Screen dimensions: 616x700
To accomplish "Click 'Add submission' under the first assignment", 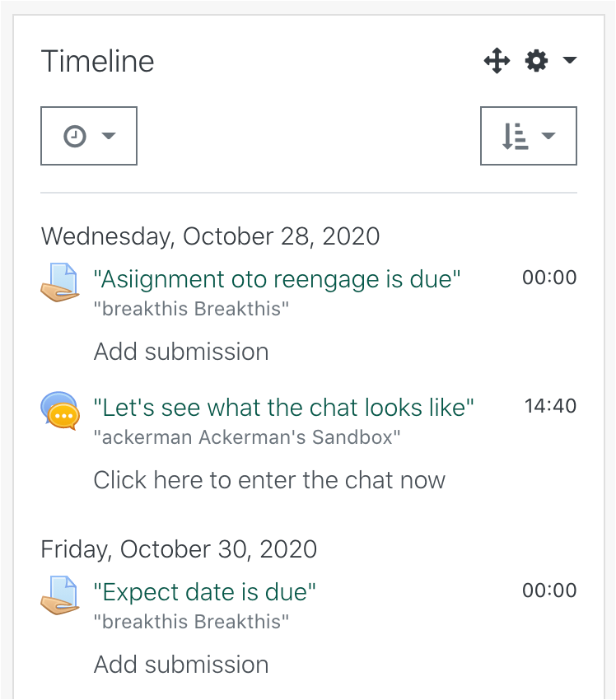I will point(181,352).
